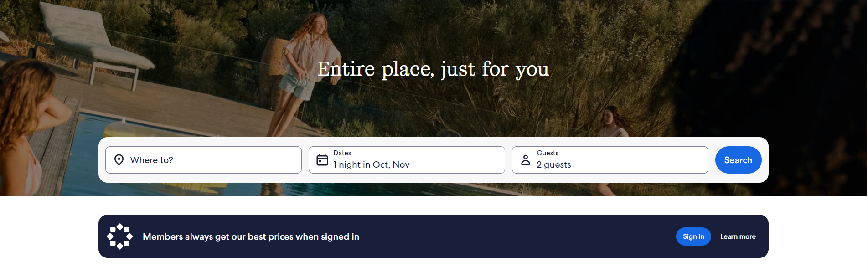The height and width of the screenshot is (272, 868).
Task: Focus the 'Where to?' destination field
Action: (203, 160)
